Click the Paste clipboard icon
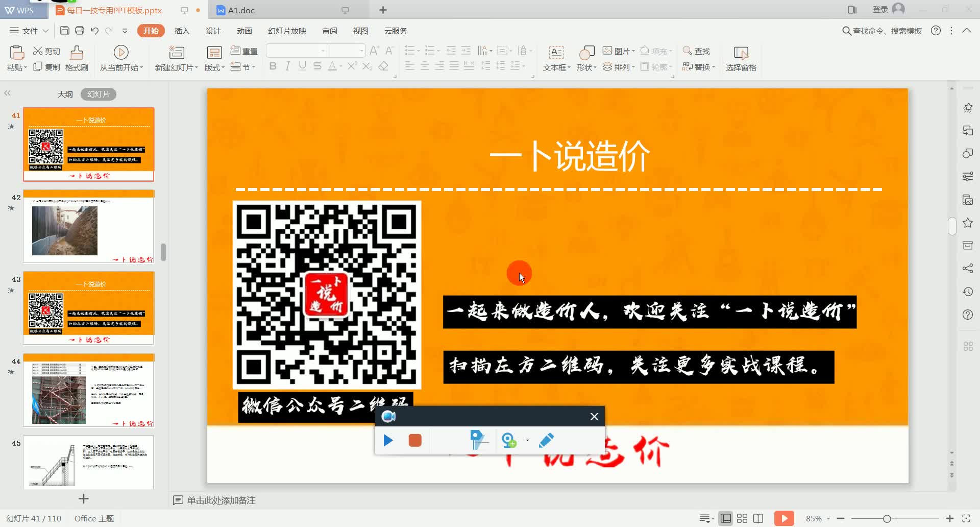The height and width of the screenshot is (527, 980). (x=17, y=53)
